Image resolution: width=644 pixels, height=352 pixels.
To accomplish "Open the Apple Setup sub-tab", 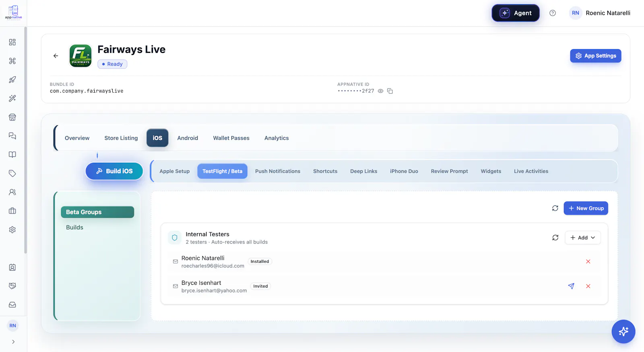I will coord(175,171).
